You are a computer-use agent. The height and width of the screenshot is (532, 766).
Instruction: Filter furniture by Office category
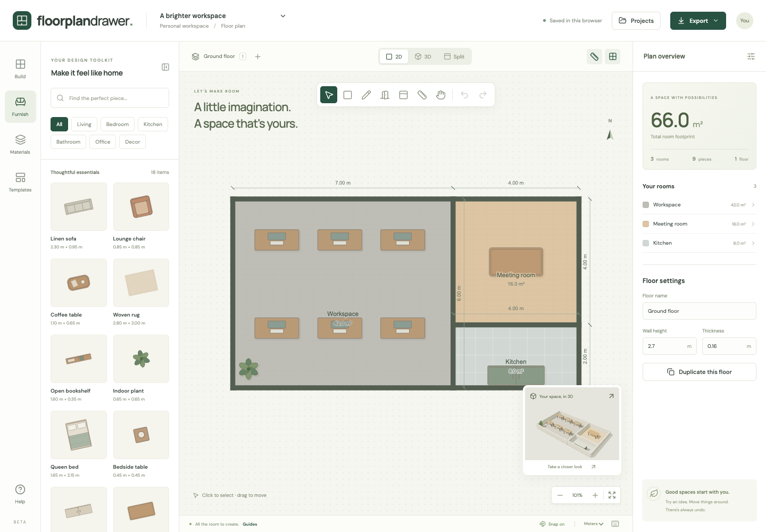pos(103,142)
